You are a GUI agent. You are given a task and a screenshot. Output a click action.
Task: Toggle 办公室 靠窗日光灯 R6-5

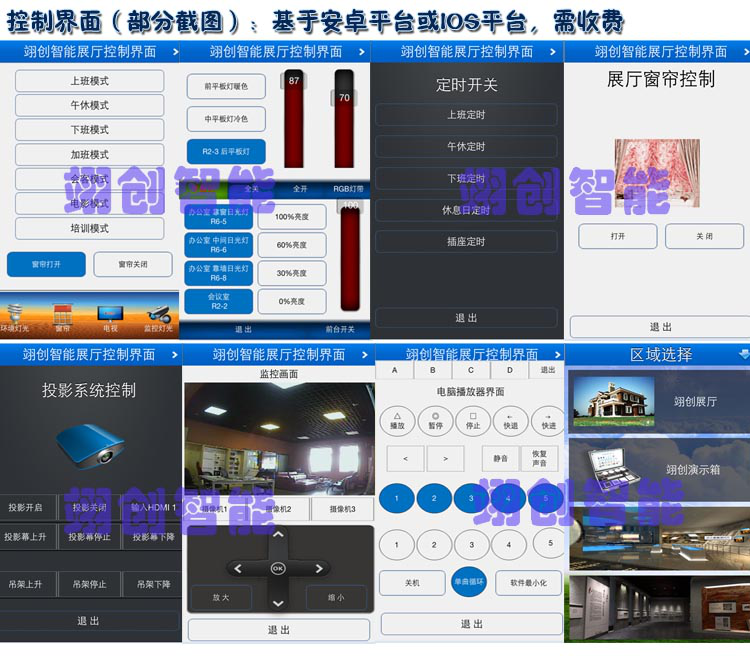point(219,217)
